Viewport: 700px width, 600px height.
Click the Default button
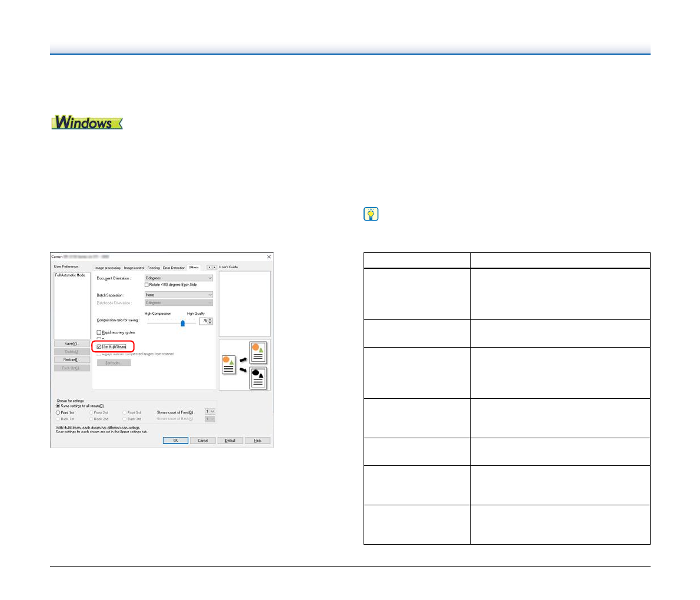[230, 441]
